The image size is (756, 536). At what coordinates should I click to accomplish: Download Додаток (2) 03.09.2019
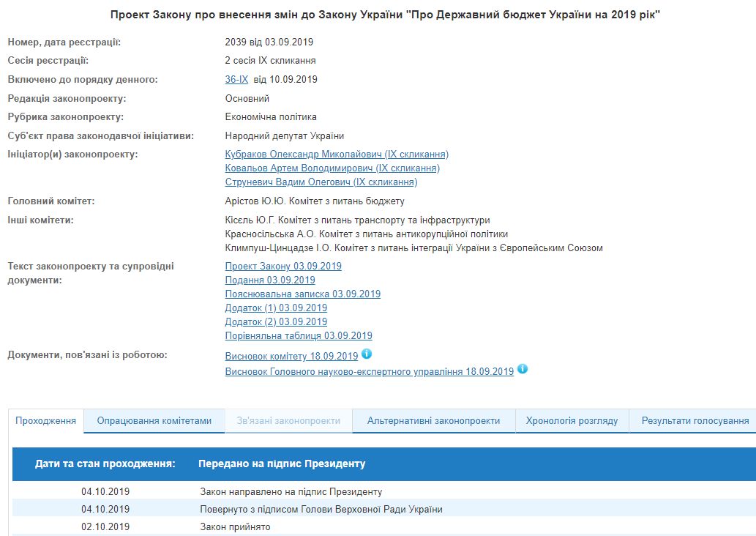[x=276, y=322]
